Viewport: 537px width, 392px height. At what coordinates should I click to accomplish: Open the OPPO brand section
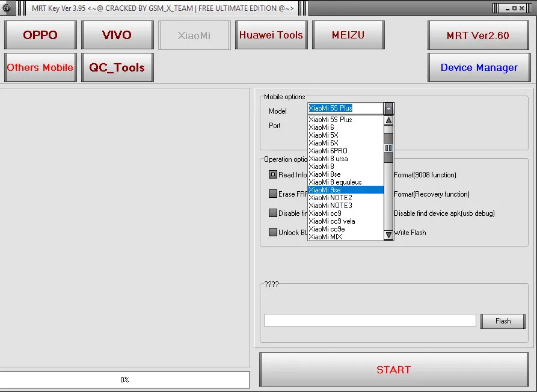40,35
